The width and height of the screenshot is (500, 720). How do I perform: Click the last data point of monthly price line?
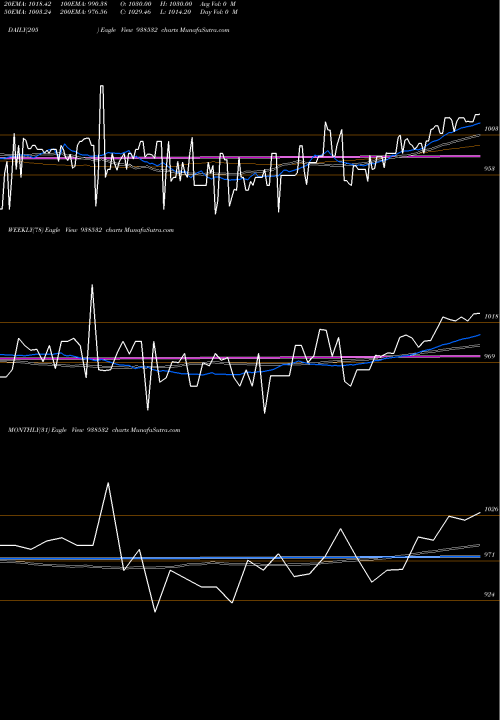(480, 512)
